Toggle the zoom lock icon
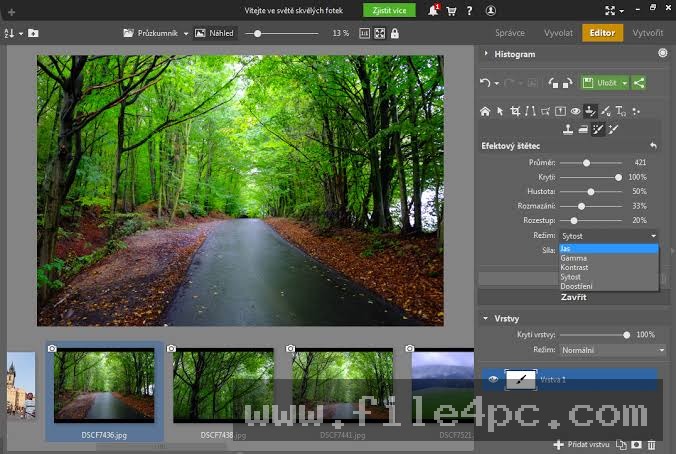The width and height of the screenshot is (676, 454). pyautogui.click(x=394, y=33)
